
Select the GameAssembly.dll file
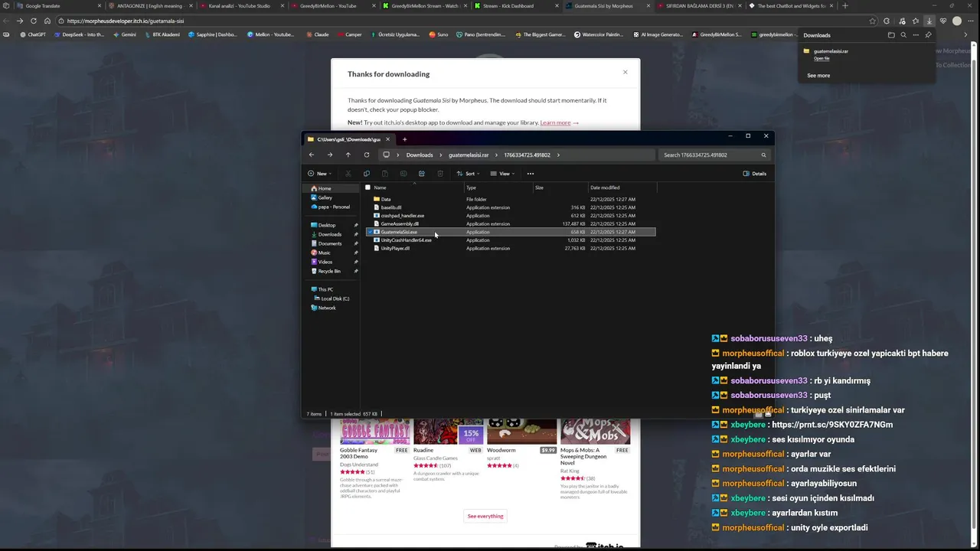click(400, 223)
